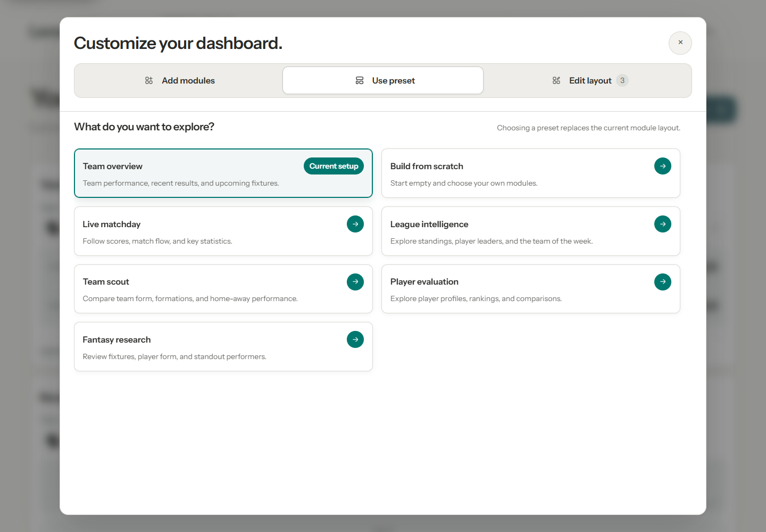Click the Edit layout icon

tap(556, 80)
